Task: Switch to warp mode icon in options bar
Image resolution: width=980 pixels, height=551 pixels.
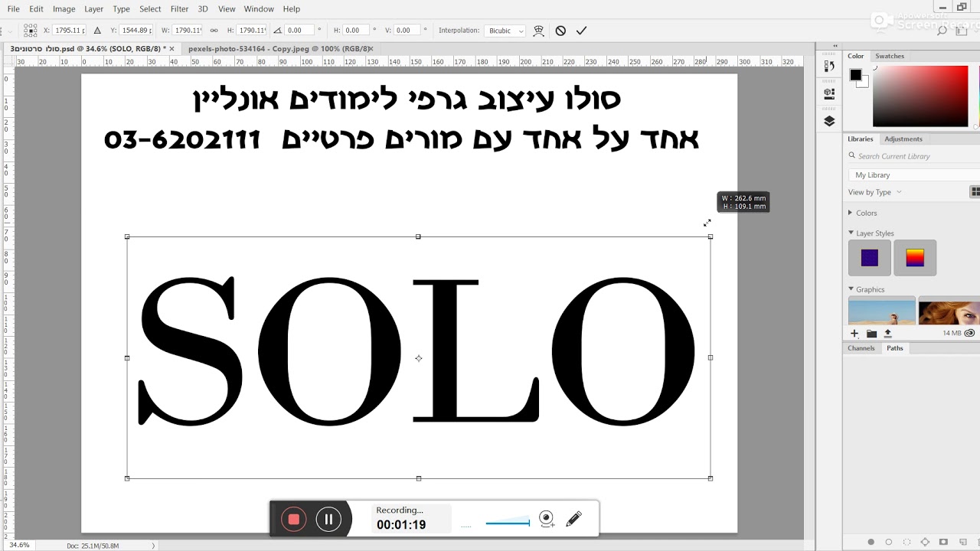Action: [x=538, y=31]
